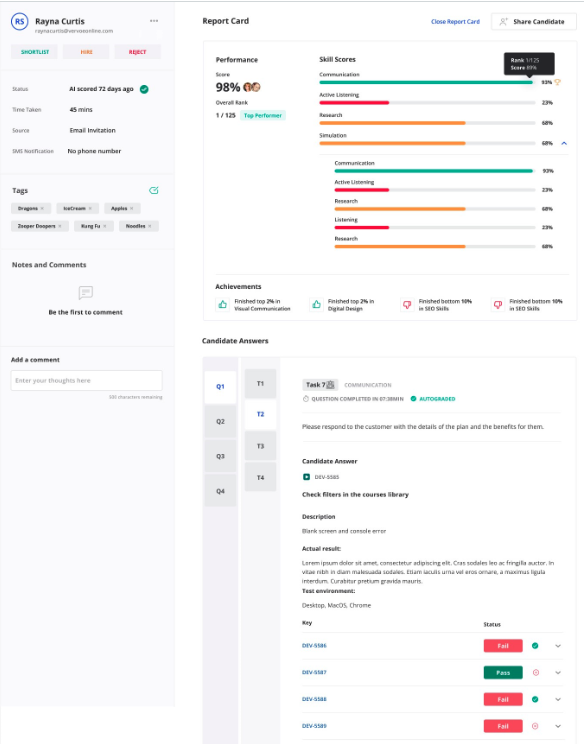The height and width of the screenshot is (744, 584).
Task: Click the Communication skill score bar
Action: tap(427, 83)
